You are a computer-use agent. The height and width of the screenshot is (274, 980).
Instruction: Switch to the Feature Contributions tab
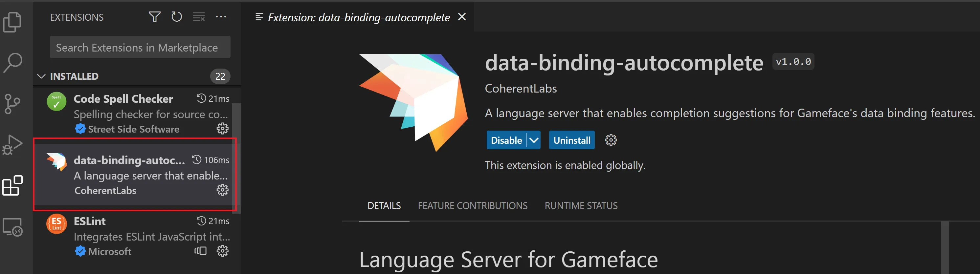click(x=473, y=206)
